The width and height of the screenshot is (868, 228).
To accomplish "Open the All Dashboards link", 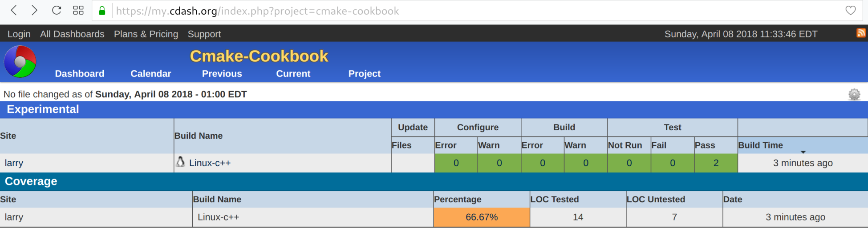I will pyautogui.click(x=72, y=34).
